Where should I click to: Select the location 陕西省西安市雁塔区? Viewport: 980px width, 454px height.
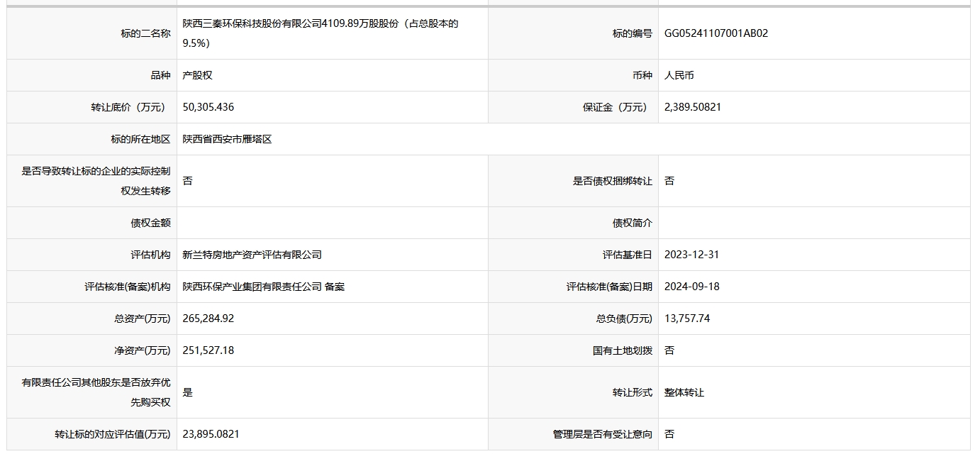pyautogui.click(x=227, y=139)
